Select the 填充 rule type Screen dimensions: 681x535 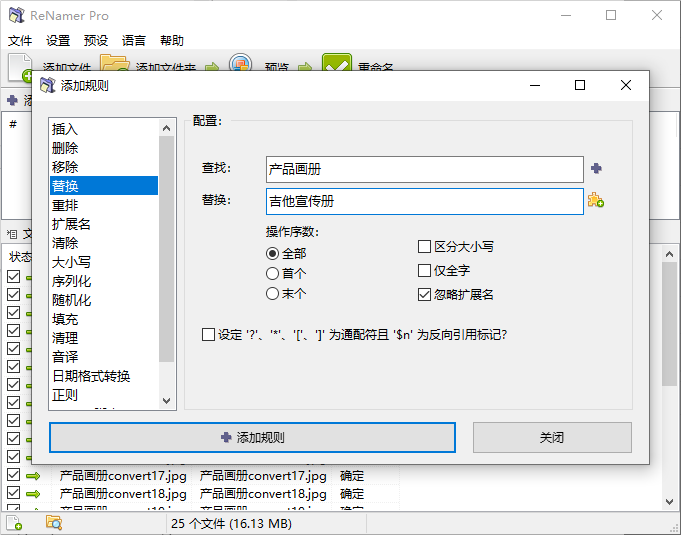(x=104, y=319)
